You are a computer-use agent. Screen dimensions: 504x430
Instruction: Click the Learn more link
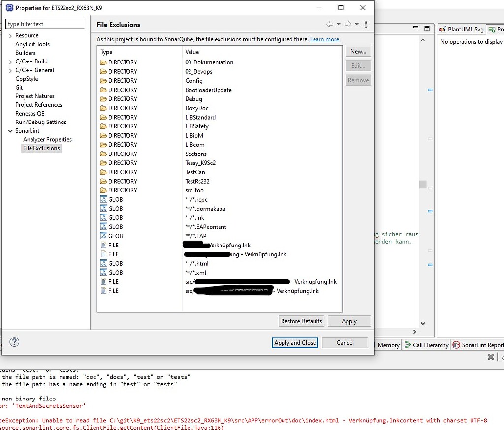[x=324, y=39]
